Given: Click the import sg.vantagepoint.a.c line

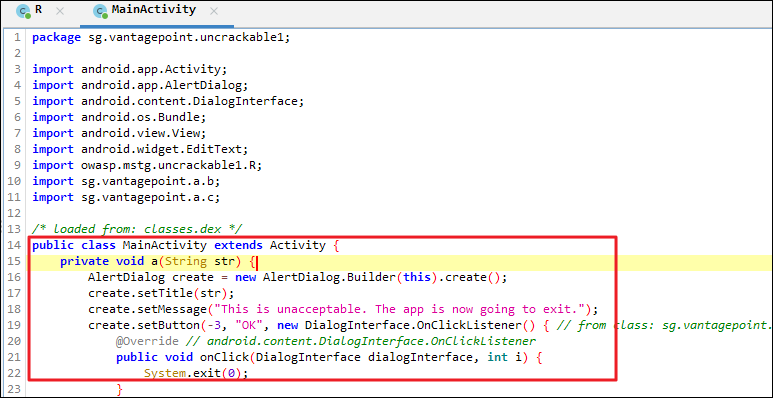Looking at the screenshot, I should coord(126,197).
